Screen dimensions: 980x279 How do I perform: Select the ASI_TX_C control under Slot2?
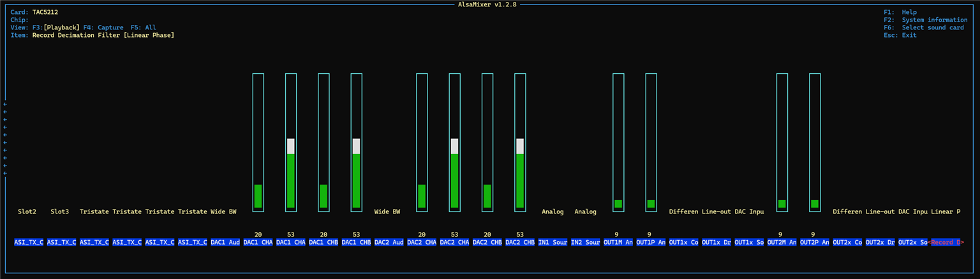pyautogui.click(x=29, y=242)
